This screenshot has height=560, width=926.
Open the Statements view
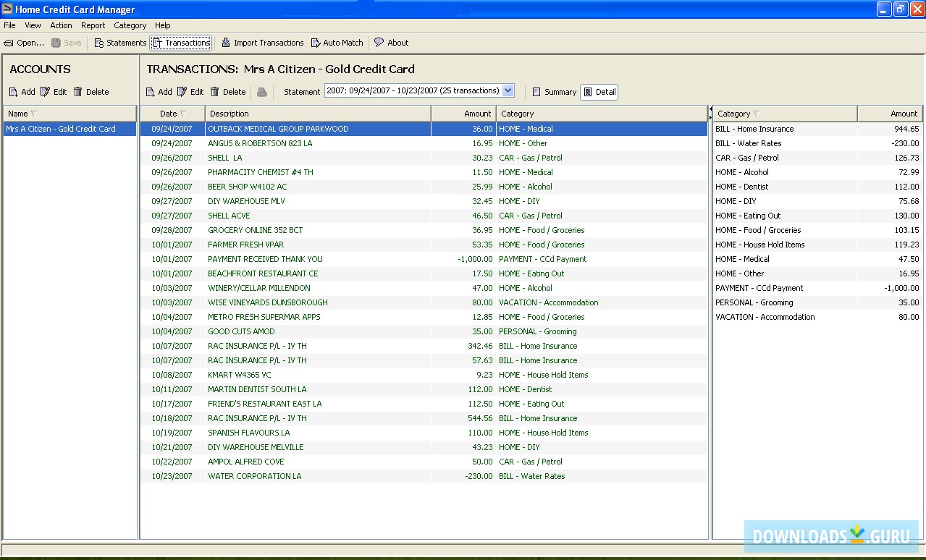(x=119, y=43)
